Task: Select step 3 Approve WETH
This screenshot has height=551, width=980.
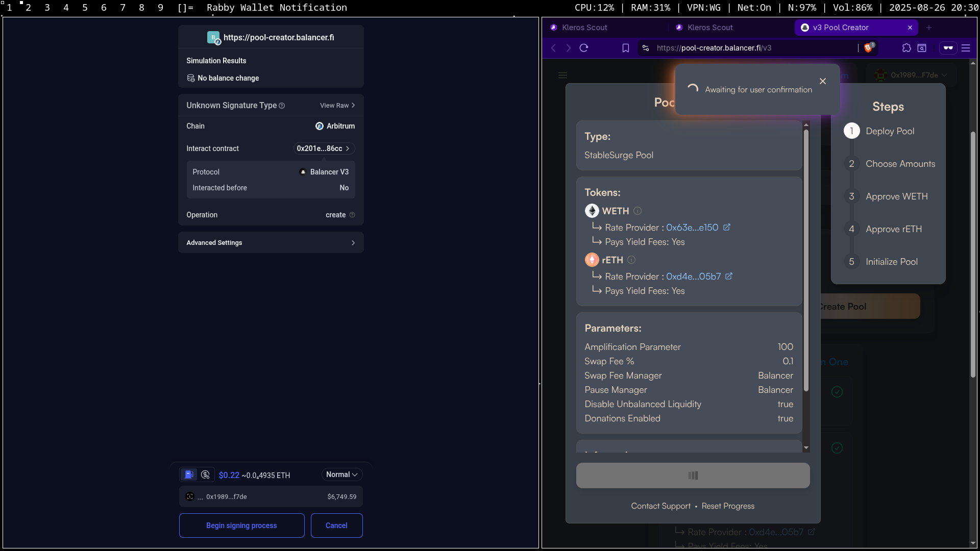Action: pyautogui.click(x=886, y=196)
